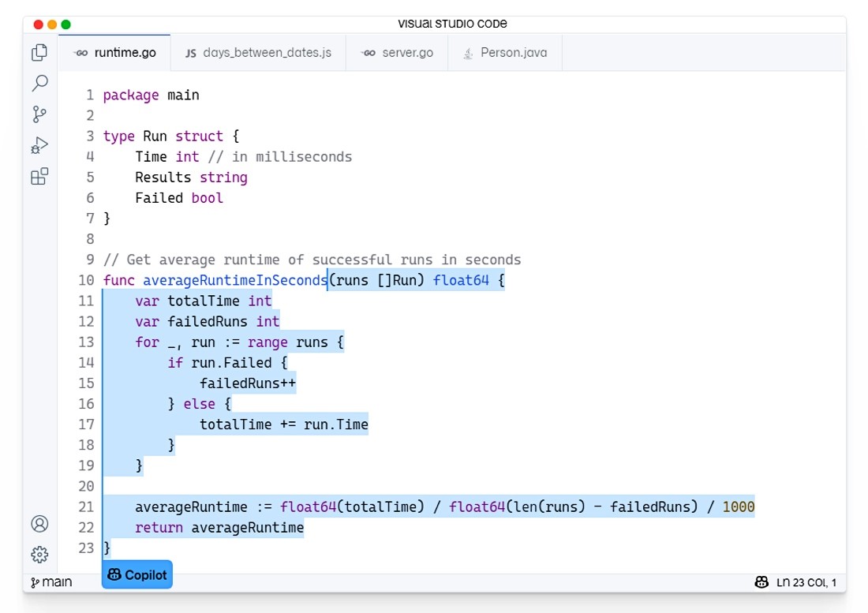Click the Ln 23 Col 1 indicator
Image resolution: width=868 pixels, height=613 pixels.
806,582
